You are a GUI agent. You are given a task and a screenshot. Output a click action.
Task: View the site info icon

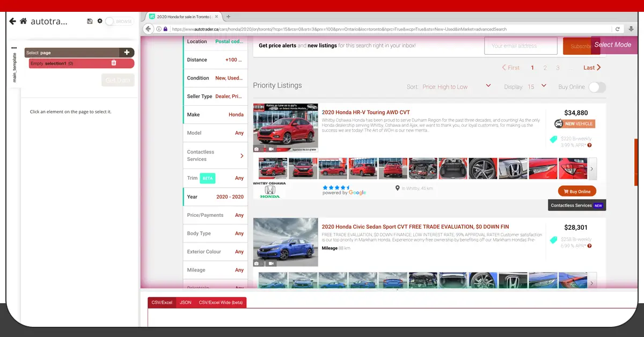159,29
